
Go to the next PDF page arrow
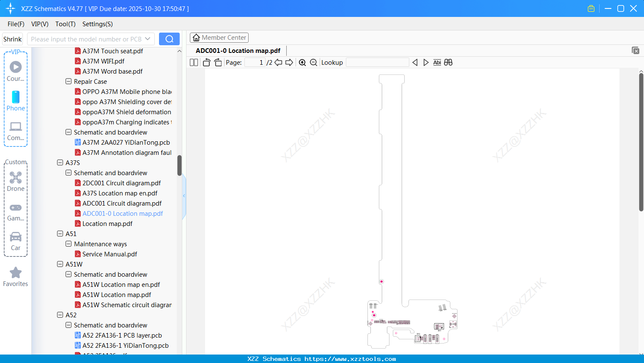pos(289,63)
